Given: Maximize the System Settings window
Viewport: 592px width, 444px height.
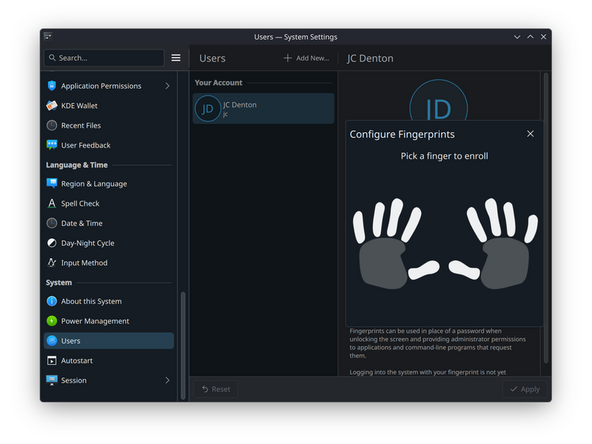Looking at the screenshot, I should pos(530,37).
